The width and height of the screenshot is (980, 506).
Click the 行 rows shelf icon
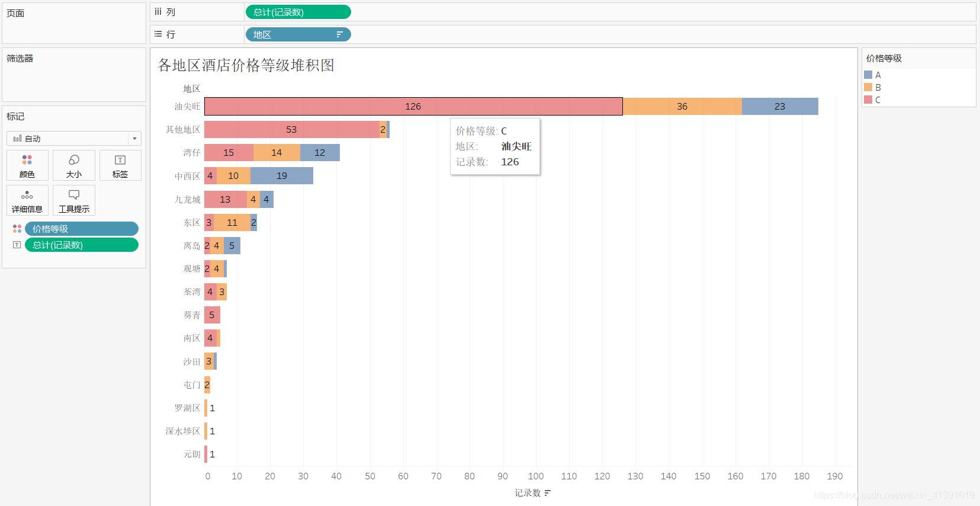[x=158, y=34]
